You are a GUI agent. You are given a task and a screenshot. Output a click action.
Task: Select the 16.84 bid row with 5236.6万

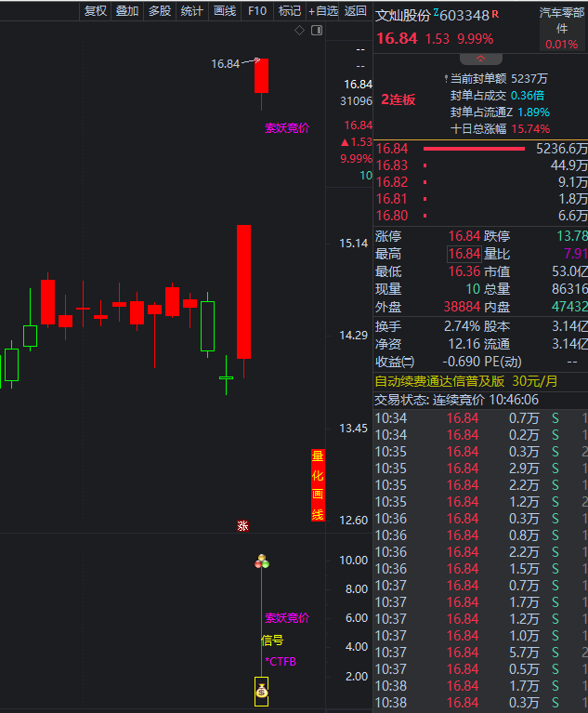[481, 149]
